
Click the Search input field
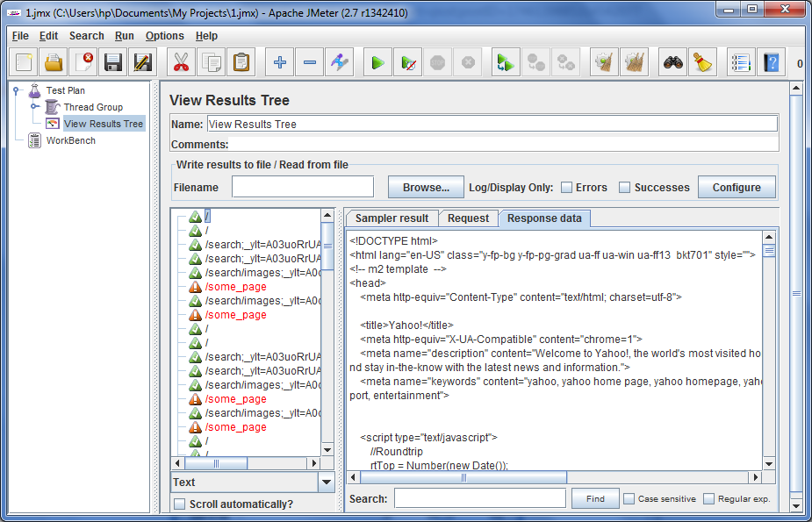click(x=480, y=498)
